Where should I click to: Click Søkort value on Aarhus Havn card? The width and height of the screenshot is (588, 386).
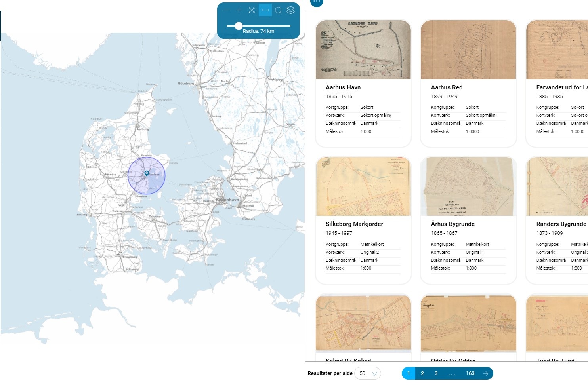(367, 107)
